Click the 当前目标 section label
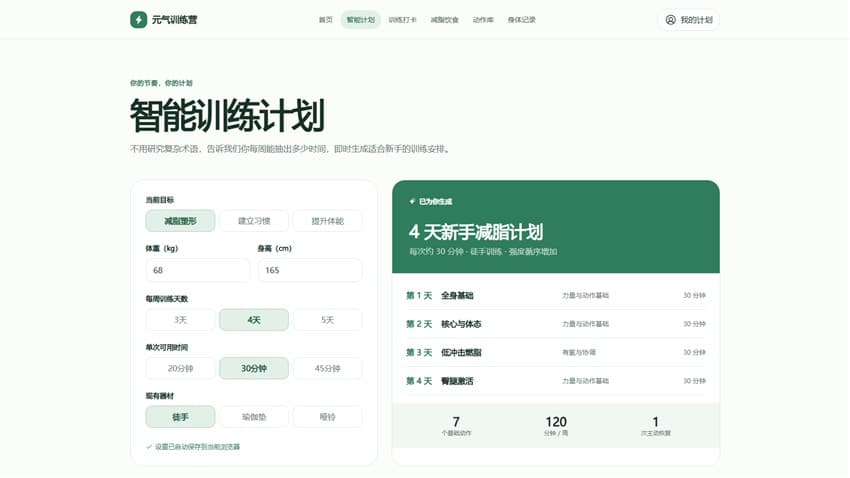Screen dimensions: 850x478 point(159,200)
